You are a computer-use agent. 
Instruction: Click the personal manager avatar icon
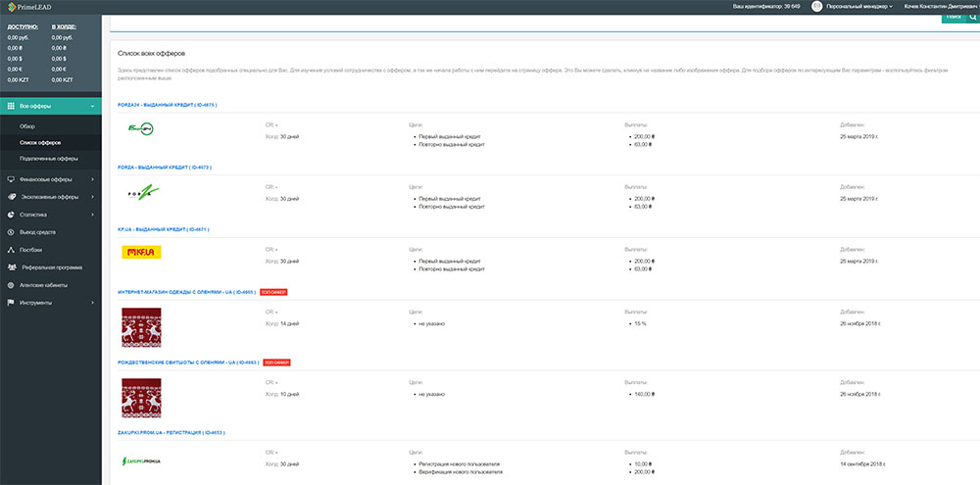(x=816, y=6)
